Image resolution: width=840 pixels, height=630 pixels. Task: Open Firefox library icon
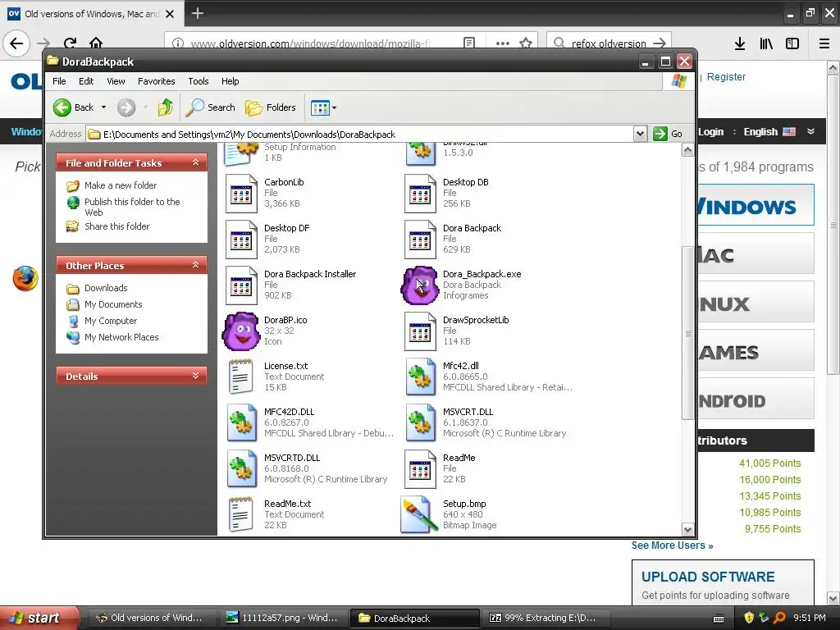click(x=766, y=43)
